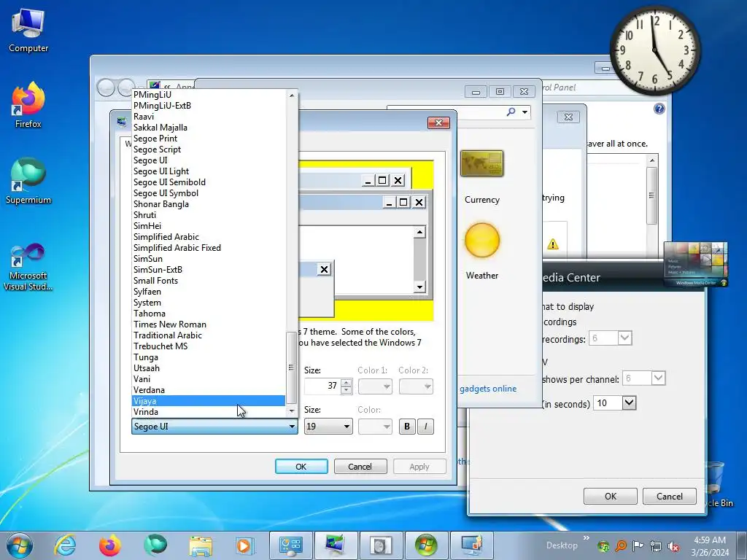The width and height of the screenshot is (747, 560).
Task: Open the Computer desktop icon
Action: coord(28,31)
